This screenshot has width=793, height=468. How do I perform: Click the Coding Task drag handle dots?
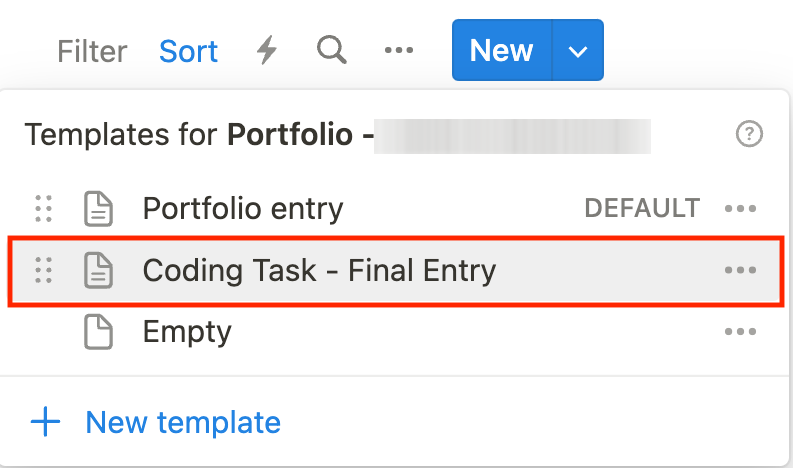(43, 270)
